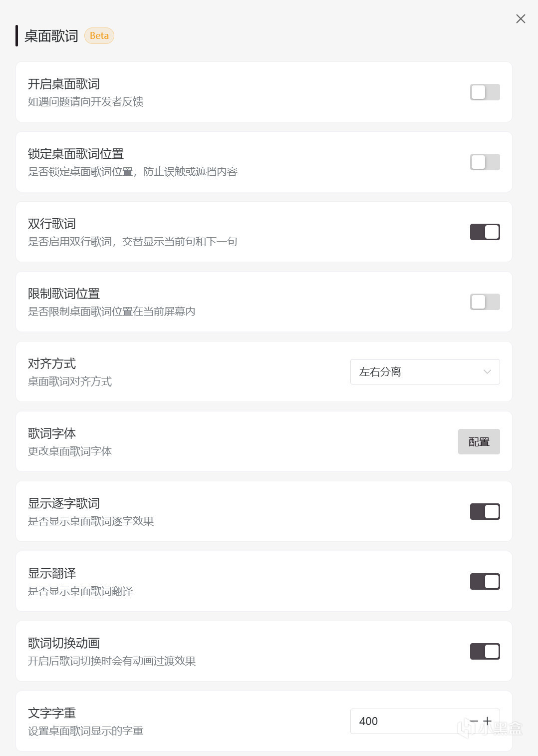Turn on 锁定桌面歌词位置 toggle
The image size is (538, 756).
[x=485, y=162]
